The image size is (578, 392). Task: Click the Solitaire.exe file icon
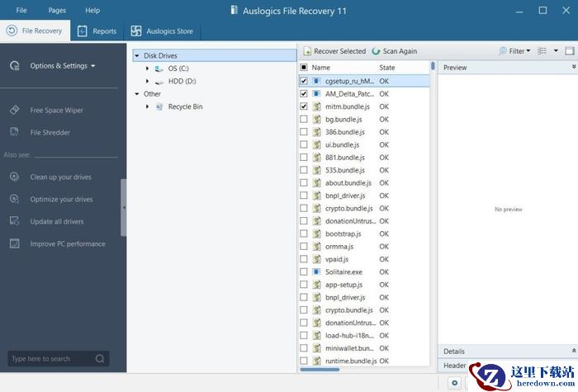click(316, 272)
